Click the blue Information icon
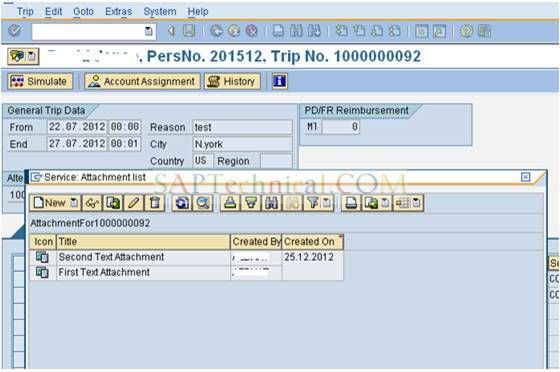Screen dimensions: 560x372 tap(280, 81)
